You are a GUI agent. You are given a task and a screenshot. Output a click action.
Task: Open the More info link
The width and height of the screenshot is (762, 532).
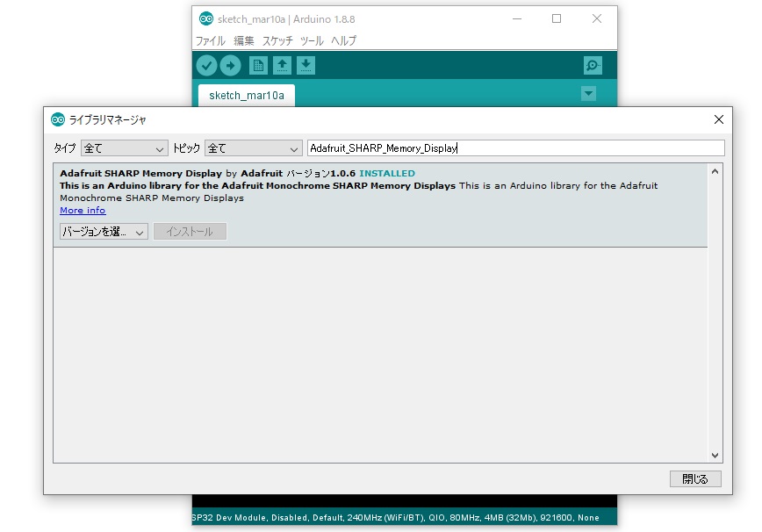tap(83, 211)
